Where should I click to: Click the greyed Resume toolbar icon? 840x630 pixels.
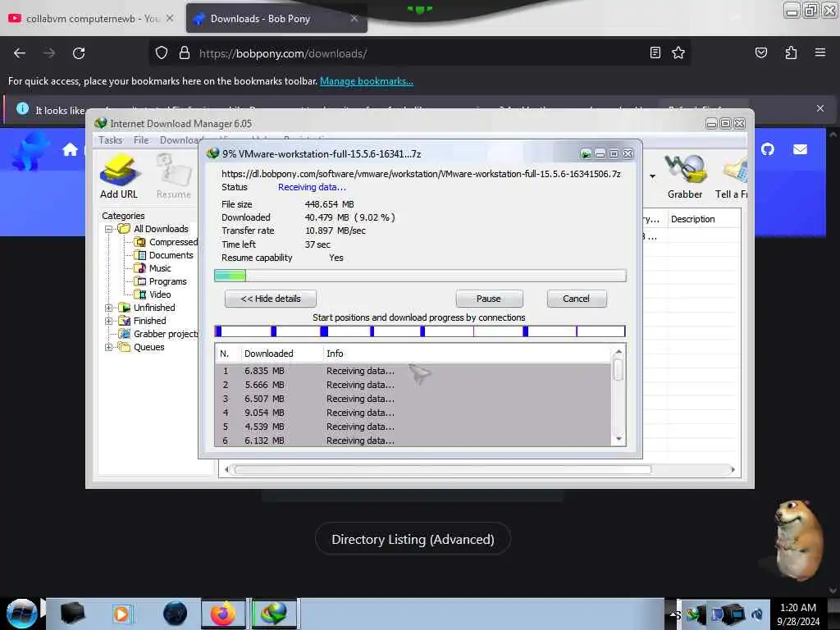tap(174, 177)
